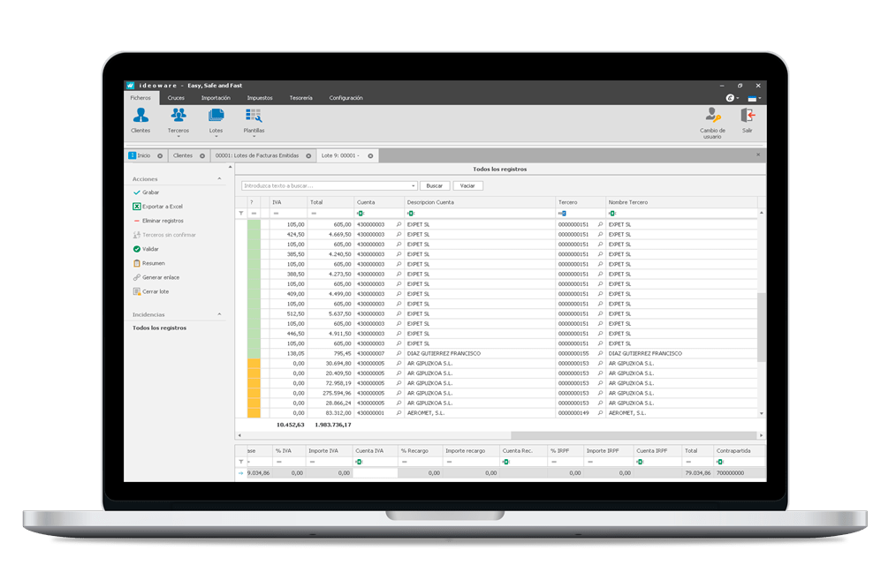Open the Clientes ribbon icon
Image resolution: width=896 pixels, height=588 pixels.
pos(140,120)
